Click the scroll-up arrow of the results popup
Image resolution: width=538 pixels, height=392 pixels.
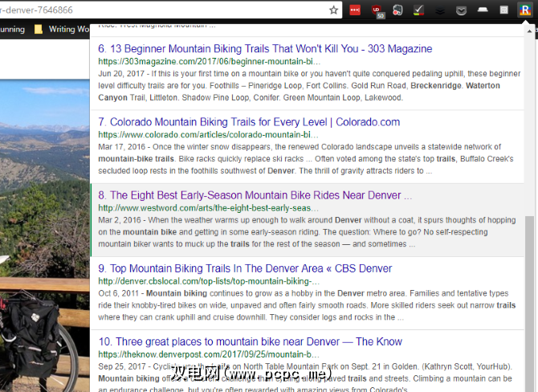[530, 31]
